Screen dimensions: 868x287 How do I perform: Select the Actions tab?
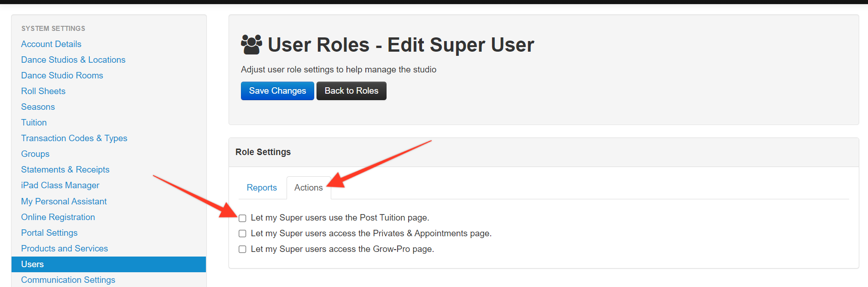(309, 188)
